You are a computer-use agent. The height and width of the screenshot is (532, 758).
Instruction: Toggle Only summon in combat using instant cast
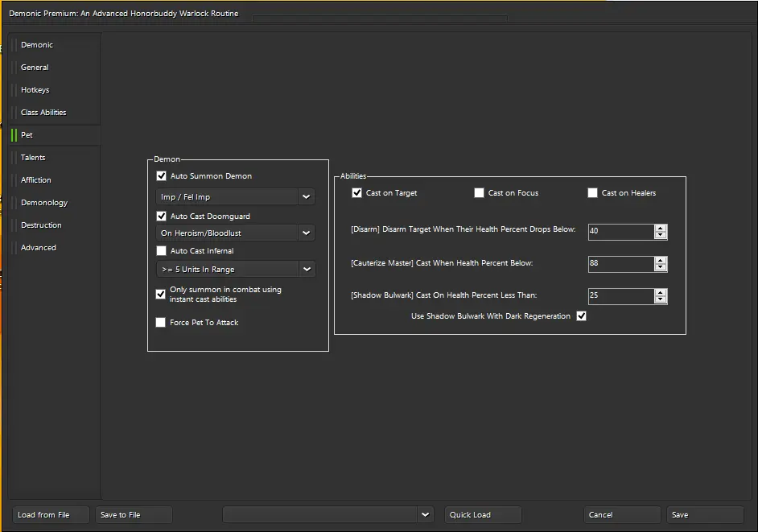pos(160,294)
